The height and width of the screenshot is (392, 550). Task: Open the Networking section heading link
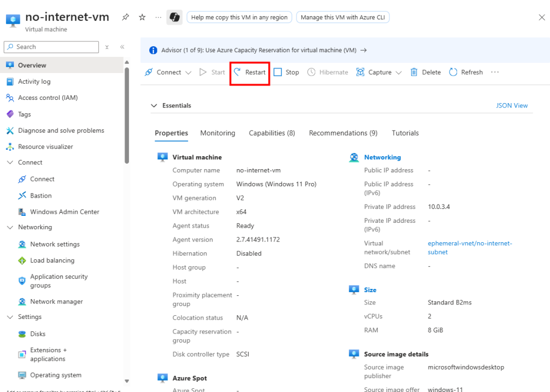point(382,157)
